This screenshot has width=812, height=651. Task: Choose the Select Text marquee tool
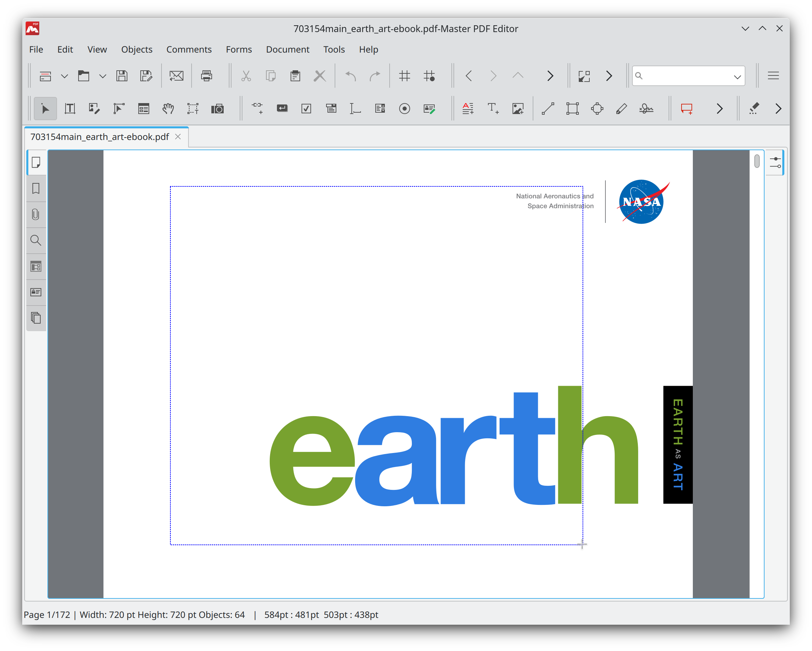pyautogui.click(x=193, y=109)
